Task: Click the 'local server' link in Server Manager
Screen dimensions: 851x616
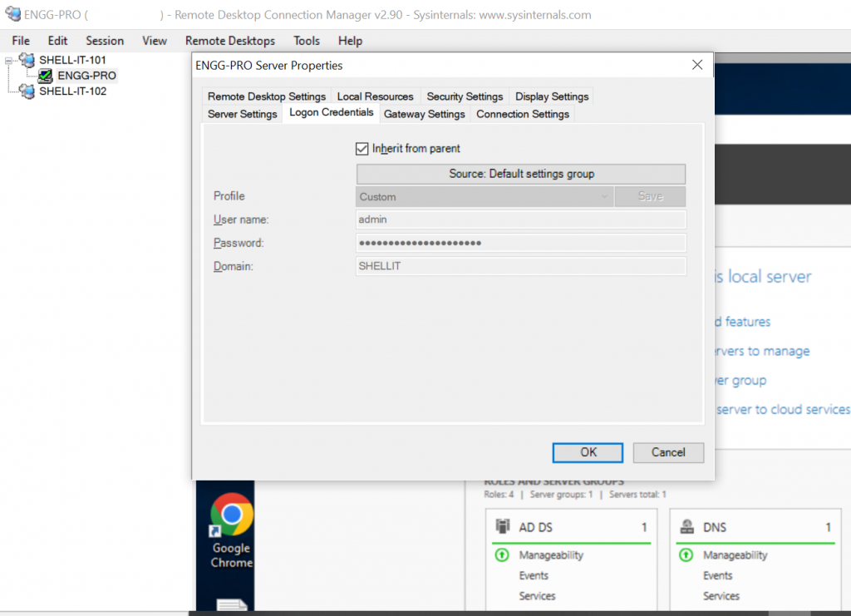Action: (x=763, y=277)
